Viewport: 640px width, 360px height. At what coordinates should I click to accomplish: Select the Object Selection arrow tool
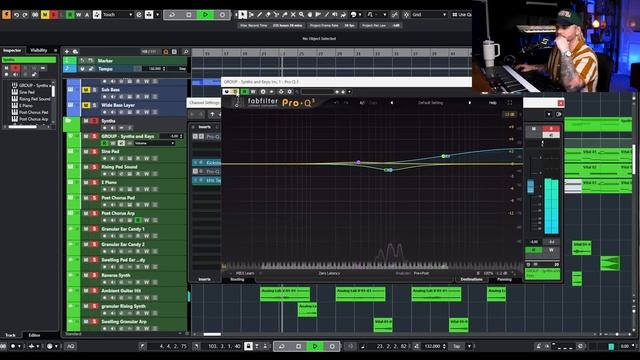(242, 15)
